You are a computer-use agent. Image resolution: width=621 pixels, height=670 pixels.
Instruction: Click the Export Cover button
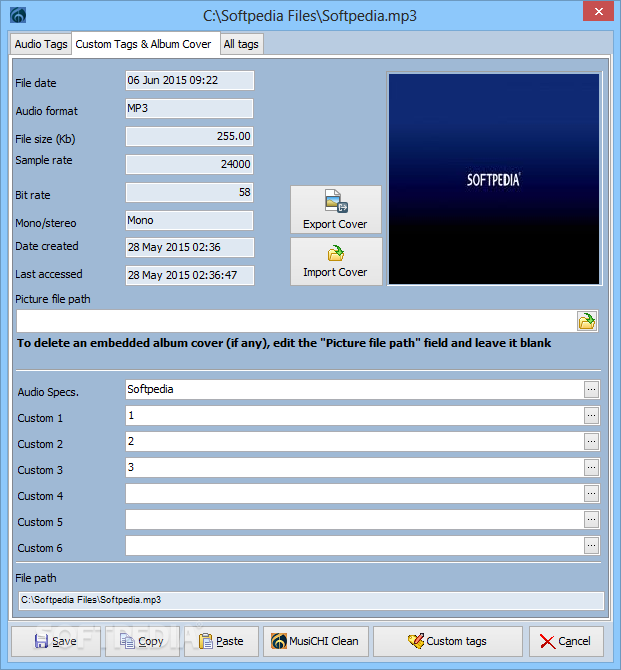click(336, 209)
